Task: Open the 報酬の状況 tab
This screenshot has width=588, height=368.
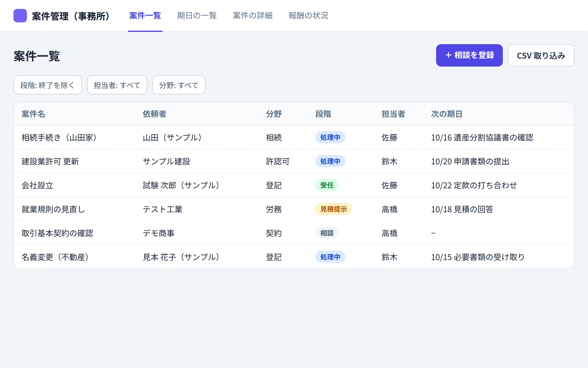Action: pyautogui.click(x=308, y=16)
